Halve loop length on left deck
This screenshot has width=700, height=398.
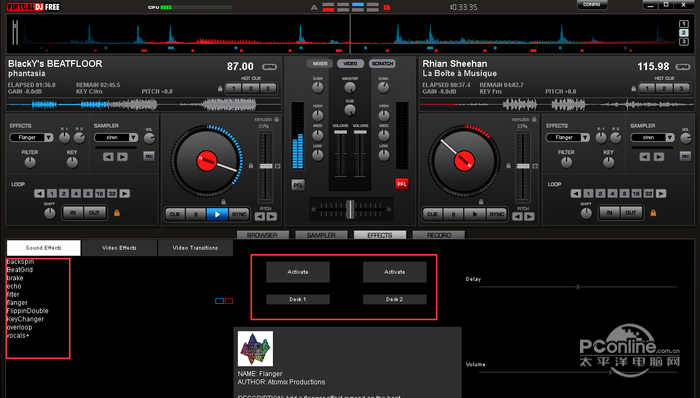39,193
